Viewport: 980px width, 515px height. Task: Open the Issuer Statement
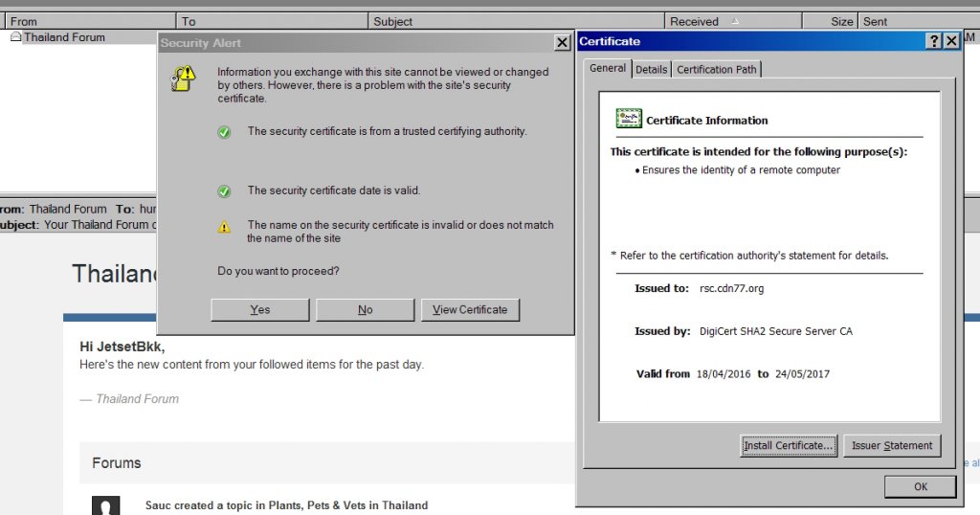point(892,446)
